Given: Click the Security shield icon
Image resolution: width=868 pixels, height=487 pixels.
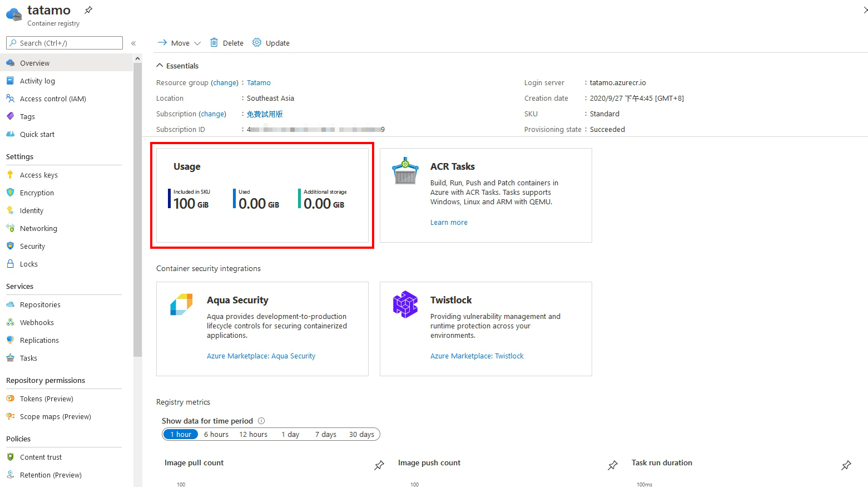Looking at the screenshot, I should [x=10, y=246].
